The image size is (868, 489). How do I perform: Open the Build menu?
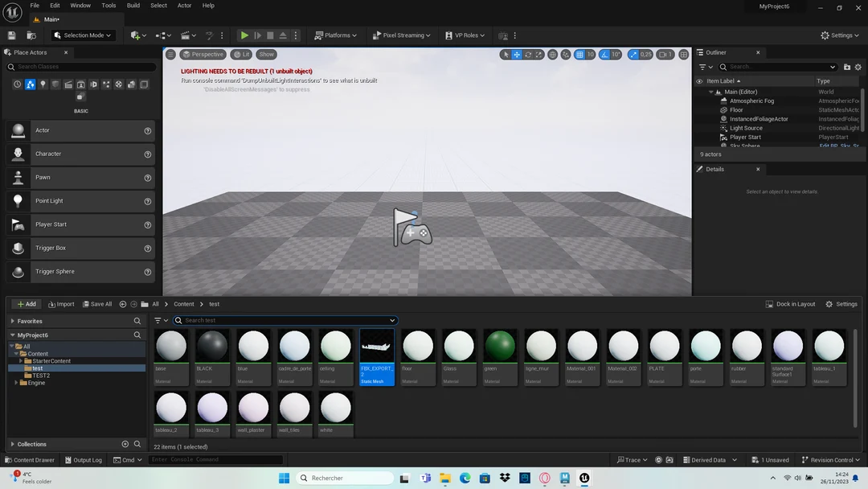(133, 6)
